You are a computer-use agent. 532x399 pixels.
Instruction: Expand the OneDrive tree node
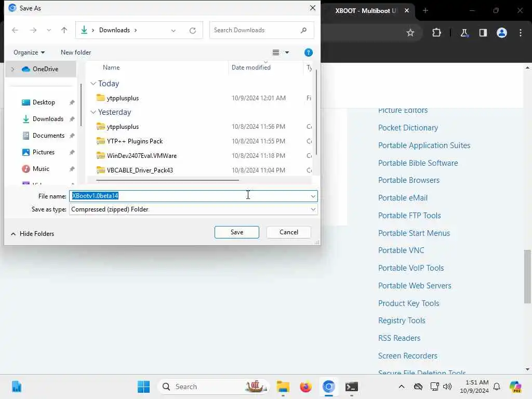[x=13, y=69]
